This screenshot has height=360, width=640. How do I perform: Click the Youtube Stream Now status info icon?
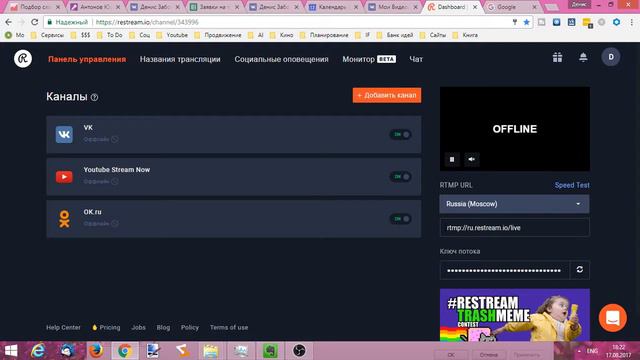pyautogui.click(x=115, y=181)
